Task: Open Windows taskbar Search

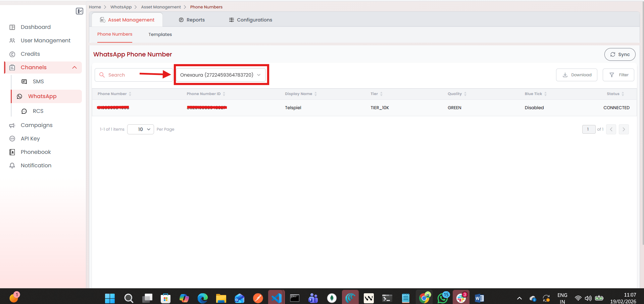Action: coord(129,298)
